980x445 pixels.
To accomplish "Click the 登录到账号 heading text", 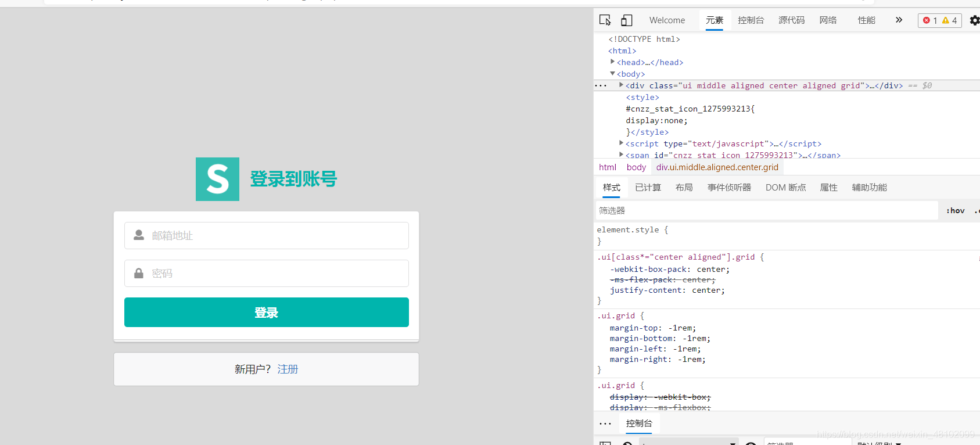I will (x=293, y=179).
